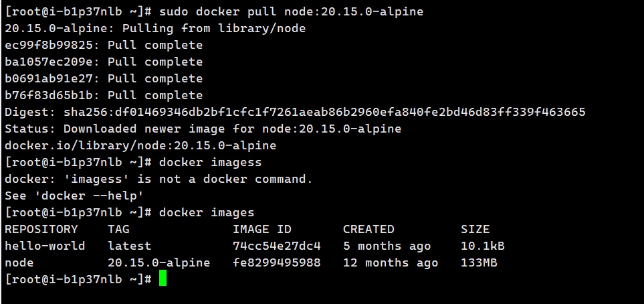Click the green cursor block at the prompt
The width and height of the screenshot is (644, 304).
(163, 279)
